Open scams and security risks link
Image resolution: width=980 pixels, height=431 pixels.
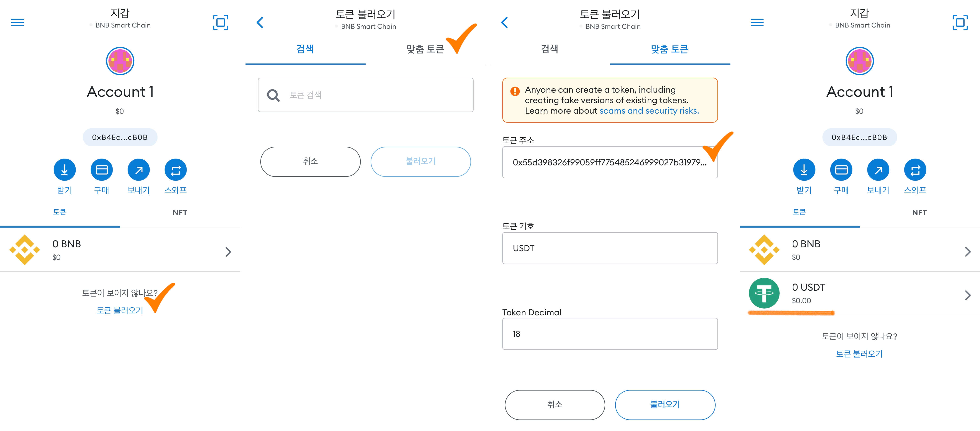pos(649,111)
